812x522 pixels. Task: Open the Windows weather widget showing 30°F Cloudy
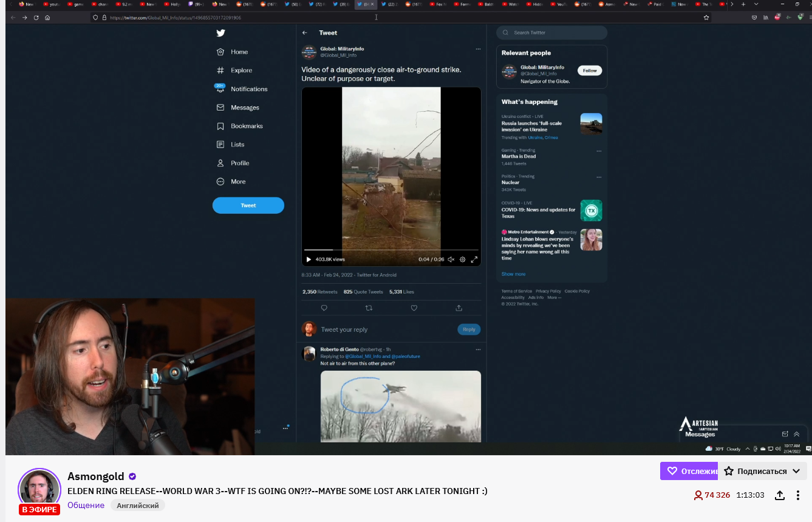click(723, 448)
